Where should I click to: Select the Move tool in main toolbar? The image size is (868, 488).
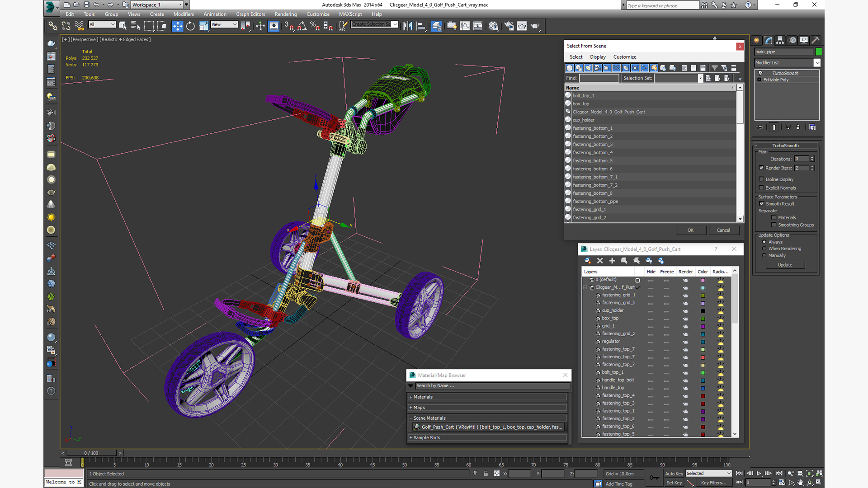coord(177,26)
